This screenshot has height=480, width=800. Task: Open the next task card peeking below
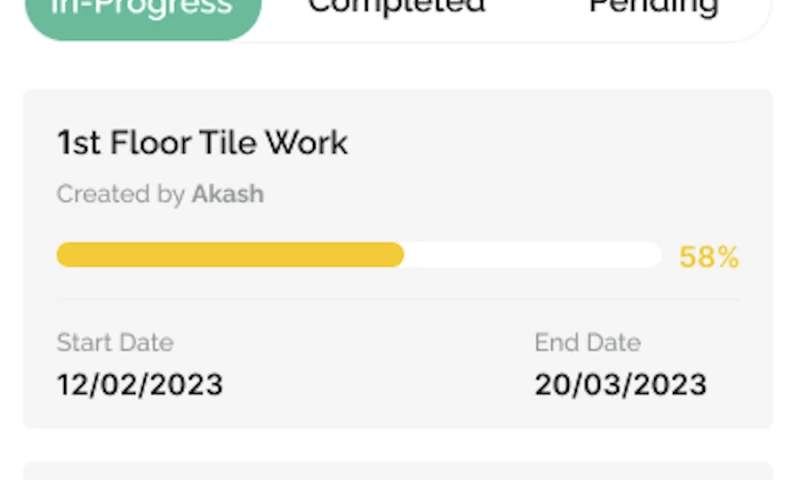[398, 471]
